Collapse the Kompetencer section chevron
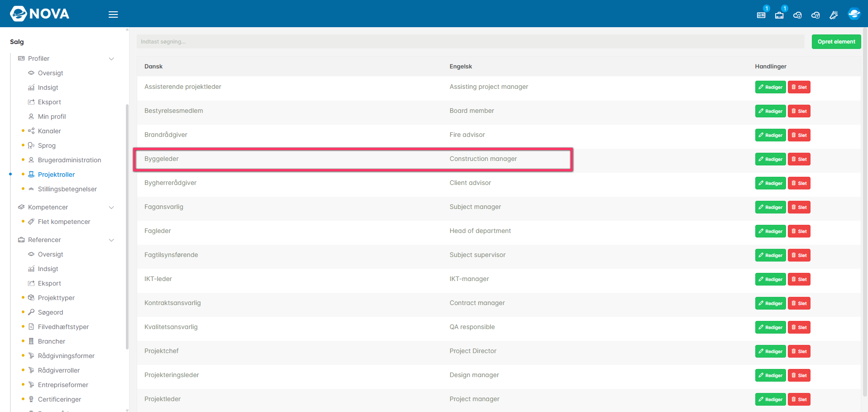The width and height of the screenshot is (868, 412). [x=111, y=208]
